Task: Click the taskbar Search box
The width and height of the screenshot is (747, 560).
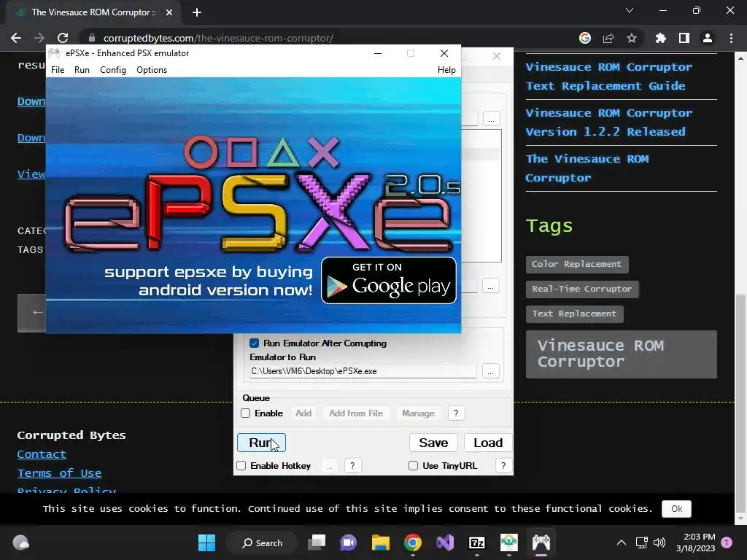Action: (x=262, y=542)
